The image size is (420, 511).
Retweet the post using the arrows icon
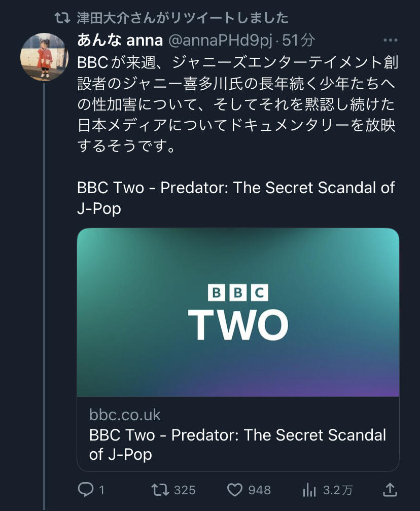(160, 490)
